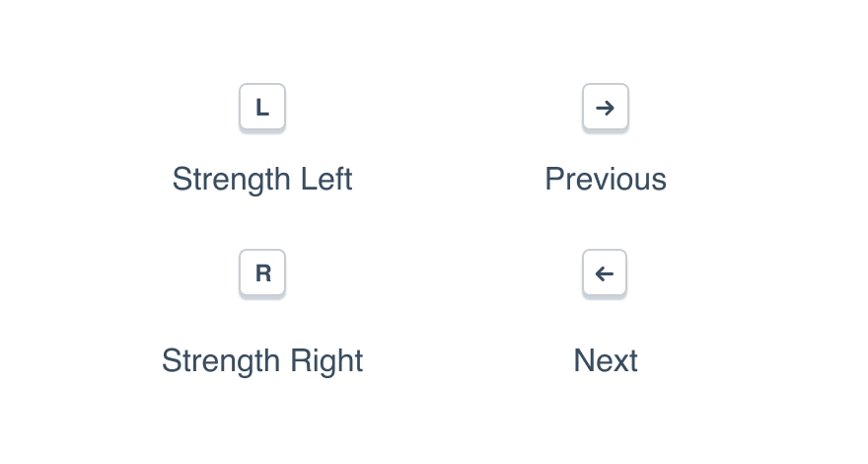This screenshot has height=464, width=868.
Task: Click the "Next" label
Action: pos(606,360)
